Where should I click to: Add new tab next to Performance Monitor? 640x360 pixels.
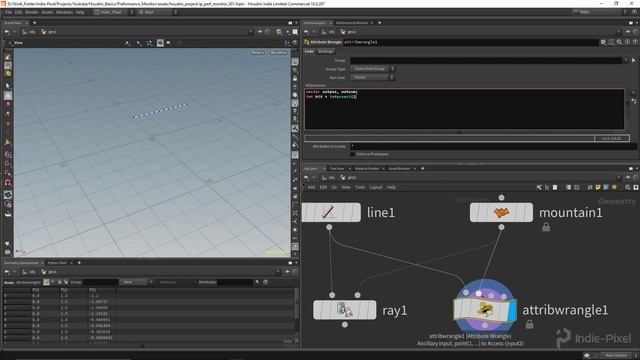click(380, 23)
